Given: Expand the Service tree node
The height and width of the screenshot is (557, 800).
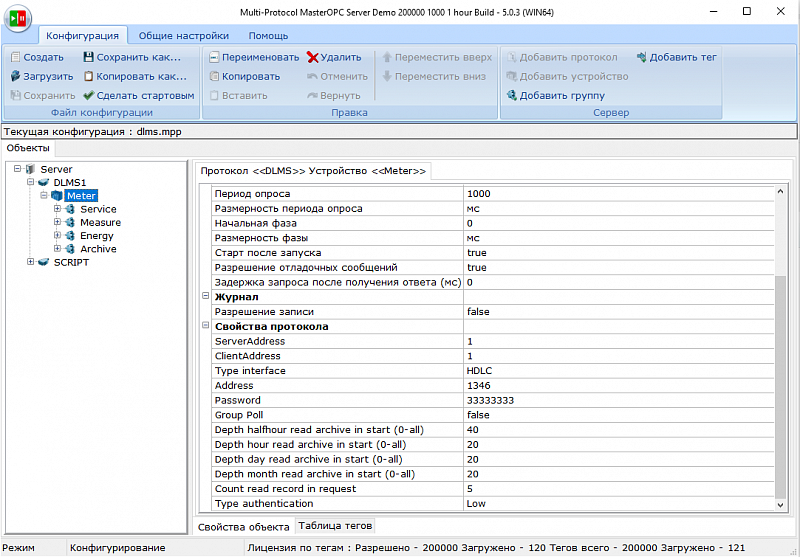Looking at the screenshot, I should point(58,209).
